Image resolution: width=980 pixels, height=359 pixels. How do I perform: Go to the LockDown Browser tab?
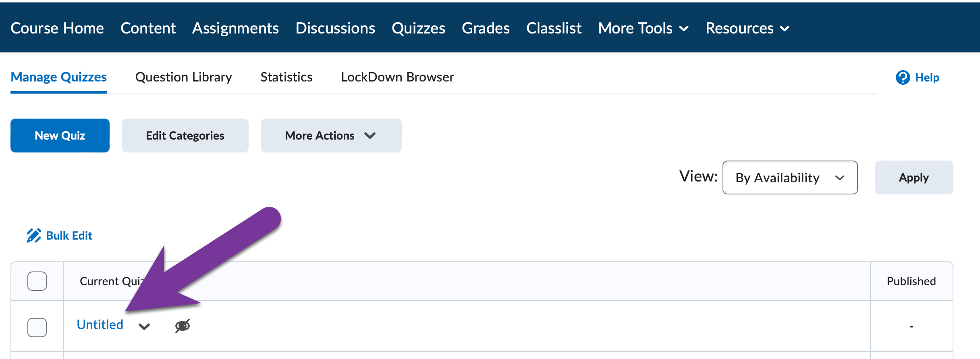point(397,77)
